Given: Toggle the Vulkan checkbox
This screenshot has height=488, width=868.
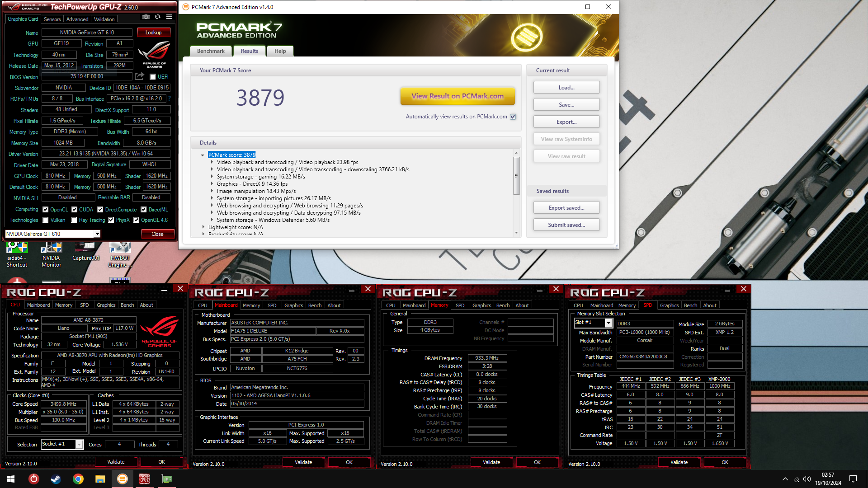Looking at the screenshot, I should click(45, 220).
